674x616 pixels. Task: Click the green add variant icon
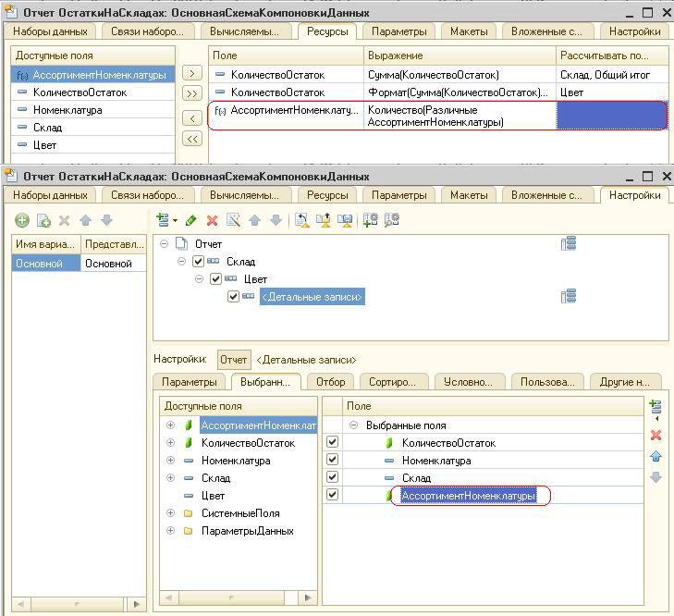(x=21, y=220)
